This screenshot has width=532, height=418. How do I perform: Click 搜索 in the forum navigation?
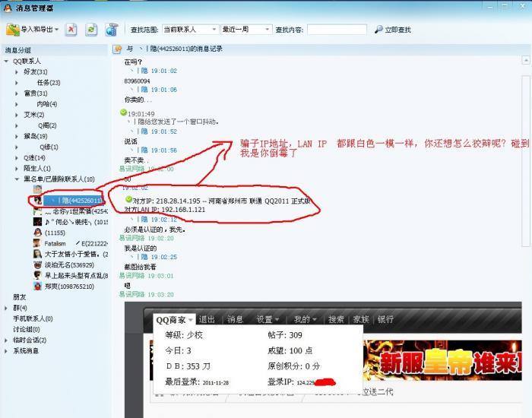coord(336,319)
